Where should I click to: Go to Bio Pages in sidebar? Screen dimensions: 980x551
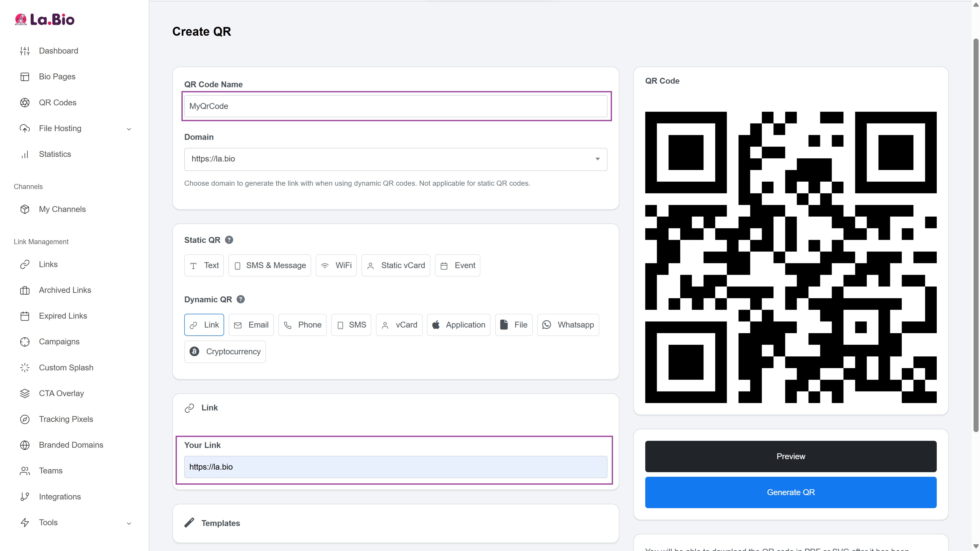pyautogui.click(x=57, y=77)
